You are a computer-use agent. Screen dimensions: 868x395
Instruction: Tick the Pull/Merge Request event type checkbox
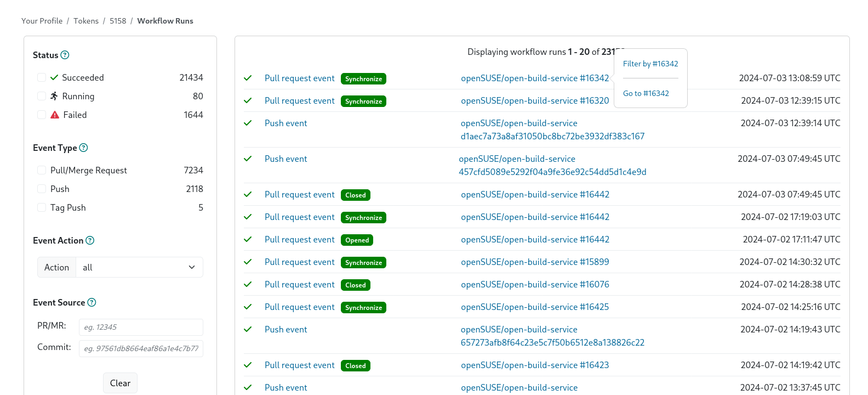click(42, 170)
